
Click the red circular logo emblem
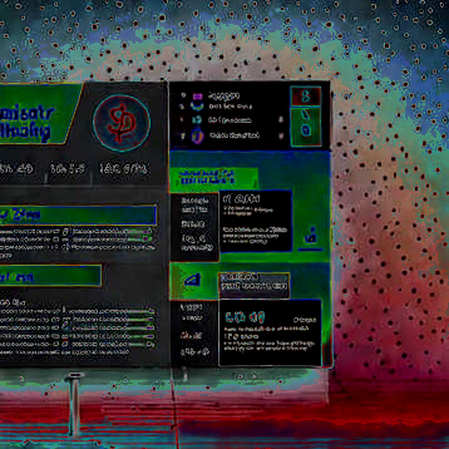click(122, 123)
